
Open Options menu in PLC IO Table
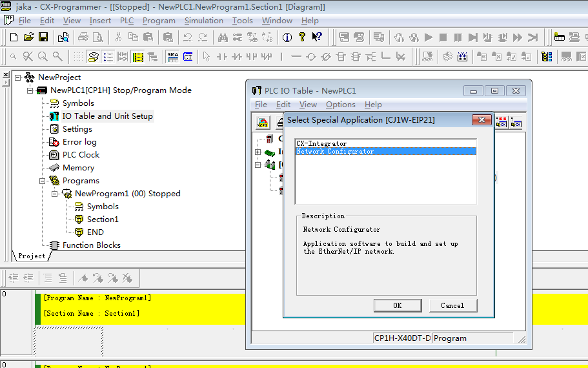[340, 105]
